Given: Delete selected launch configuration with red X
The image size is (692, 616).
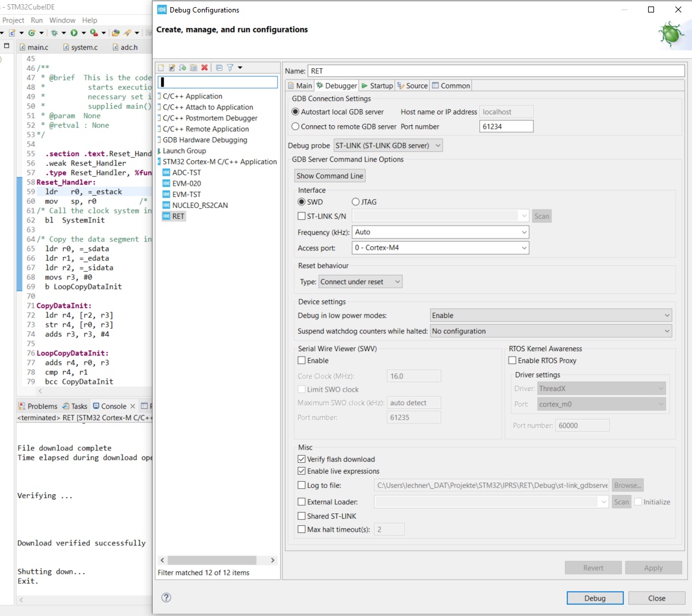Looking at the screenshot, I should (204, 68).
